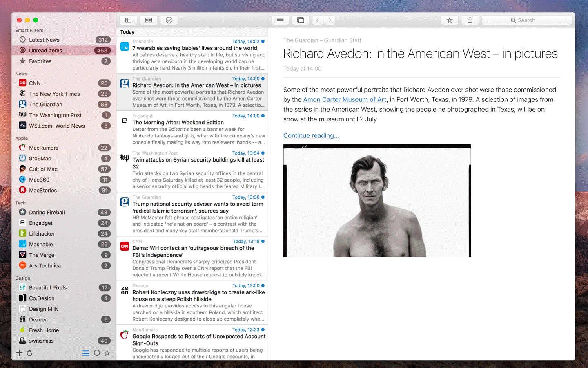Switch to grid view layout
The image size is (588, 368).
pyautogui.click(x=149, y=20)
